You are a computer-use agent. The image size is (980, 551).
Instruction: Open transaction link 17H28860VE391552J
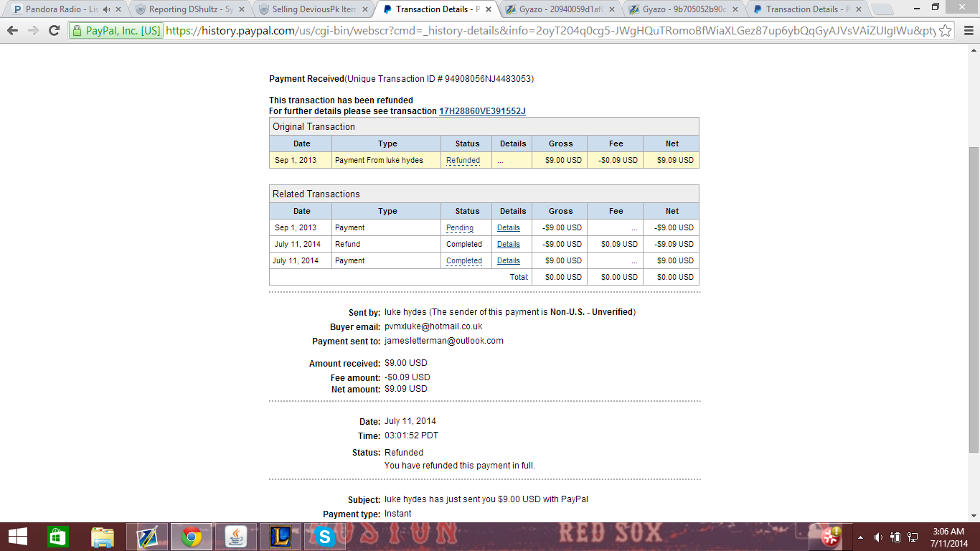point(482,111)
